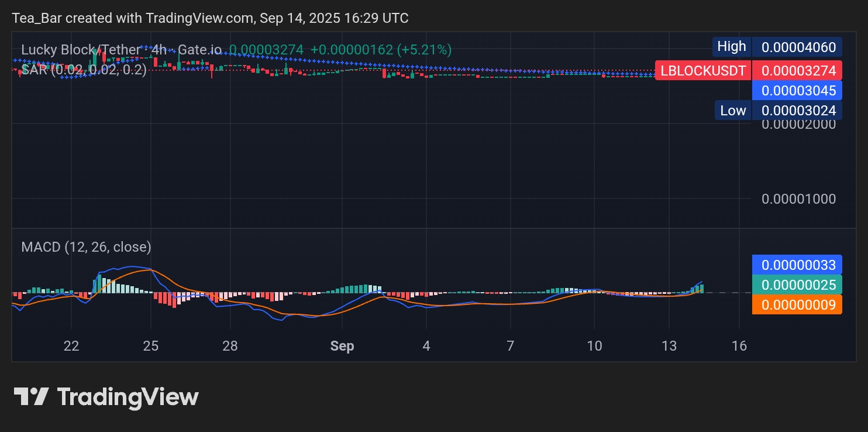Click the Lucky Block/Tether chart title

point(121,50)
